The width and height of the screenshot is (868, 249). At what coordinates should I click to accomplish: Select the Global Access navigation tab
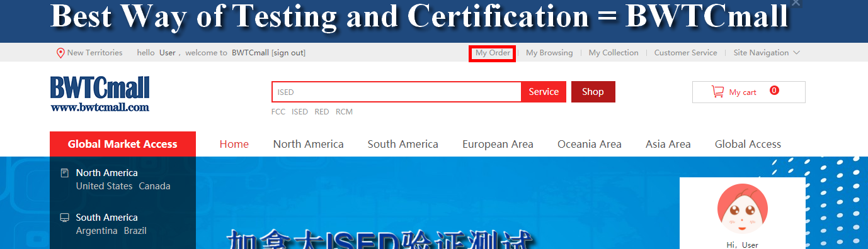pos(748,144)
